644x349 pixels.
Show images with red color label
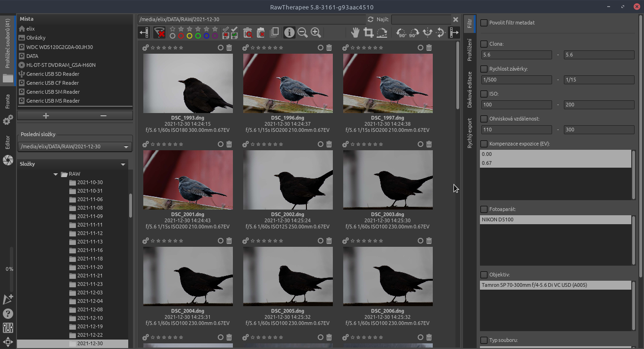(x=181, y=36)
